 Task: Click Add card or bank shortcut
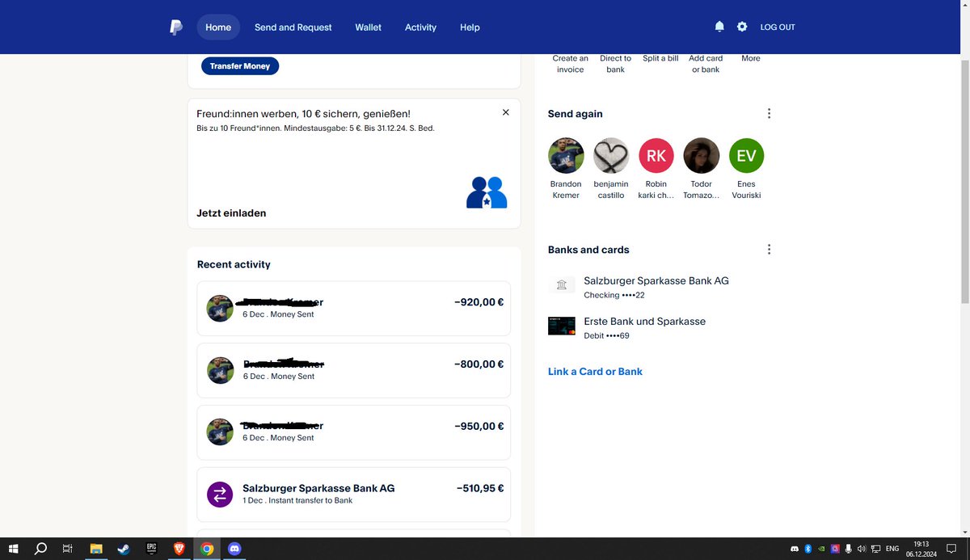click(706, 64)
